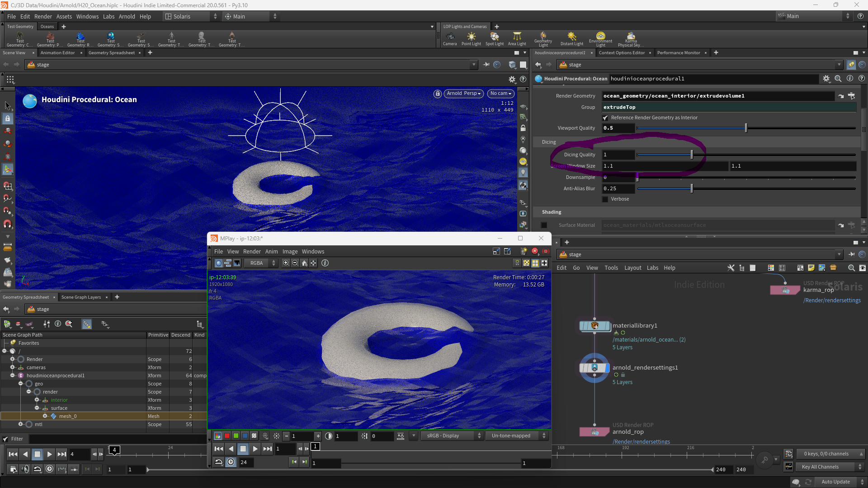Open the No cam camera dropdown

tap(501, 94)
